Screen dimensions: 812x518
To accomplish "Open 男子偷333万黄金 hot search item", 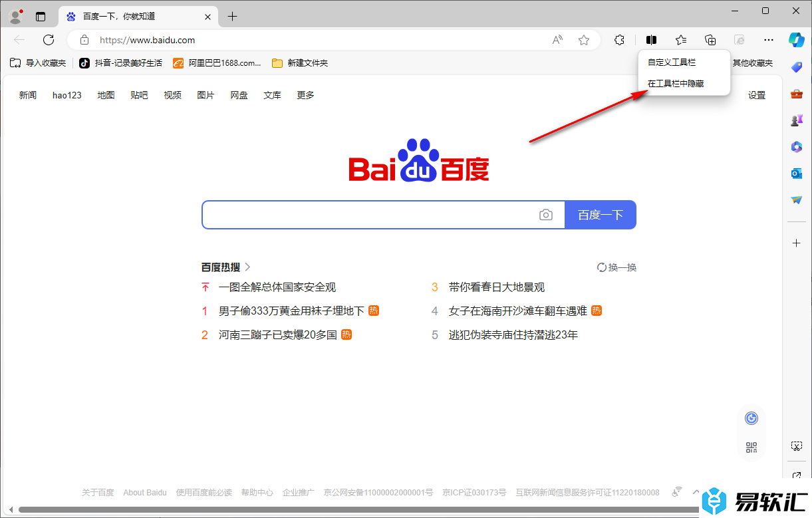I will point(291,311).
